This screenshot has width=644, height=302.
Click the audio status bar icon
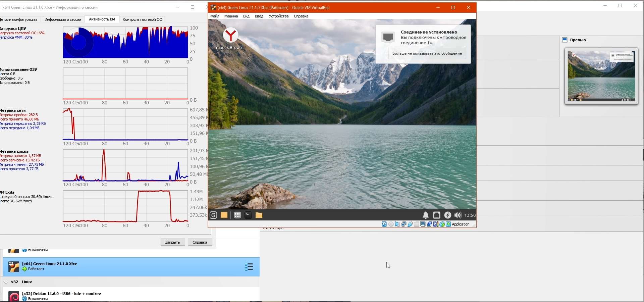(x=397, y=224)
